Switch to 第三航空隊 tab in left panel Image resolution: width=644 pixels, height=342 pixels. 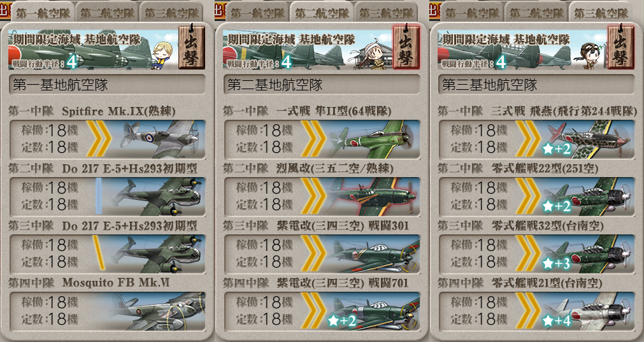172,13
